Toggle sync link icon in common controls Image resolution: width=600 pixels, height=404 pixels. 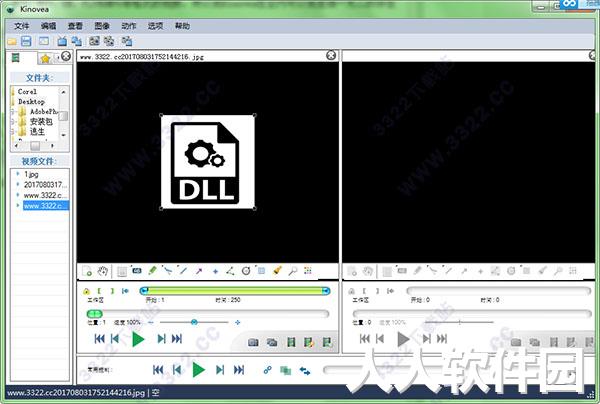[267, 370]
